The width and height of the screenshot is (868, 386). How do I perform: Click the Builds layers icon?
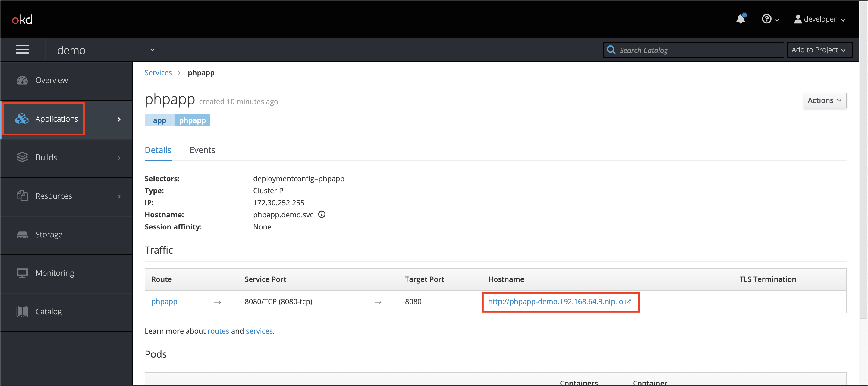click(x=22, y=157)
